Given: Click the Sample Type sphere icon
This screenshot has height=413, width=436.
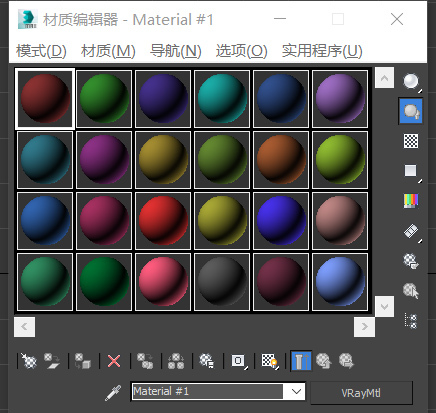Looking at the screenshot, I should [x=411, y=82].
